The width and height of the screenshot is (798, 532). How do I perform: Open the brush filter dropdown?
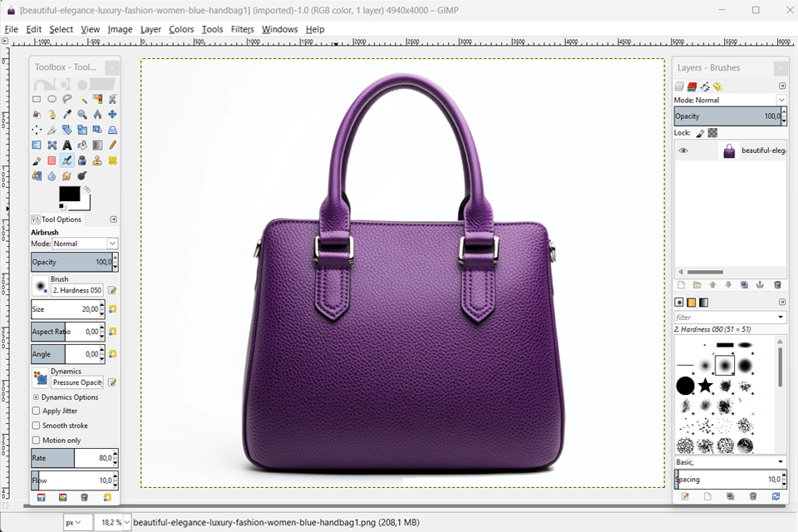(x=781, y=318)
